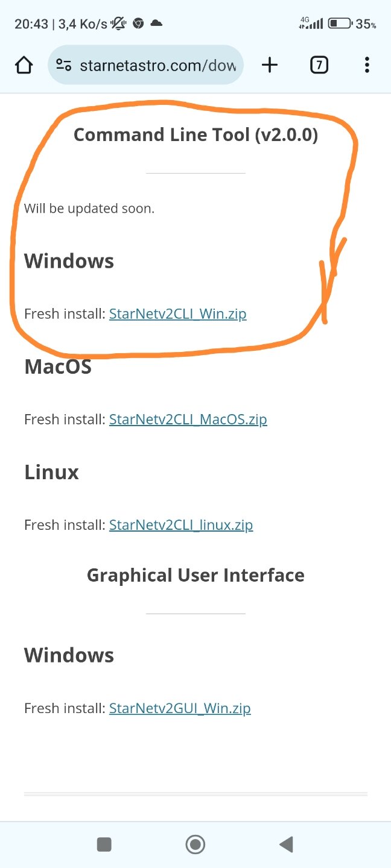Download StarNetv2CLI_Win.zip
391x868 pixels.
pyautogui.click(x=177, y=314)
